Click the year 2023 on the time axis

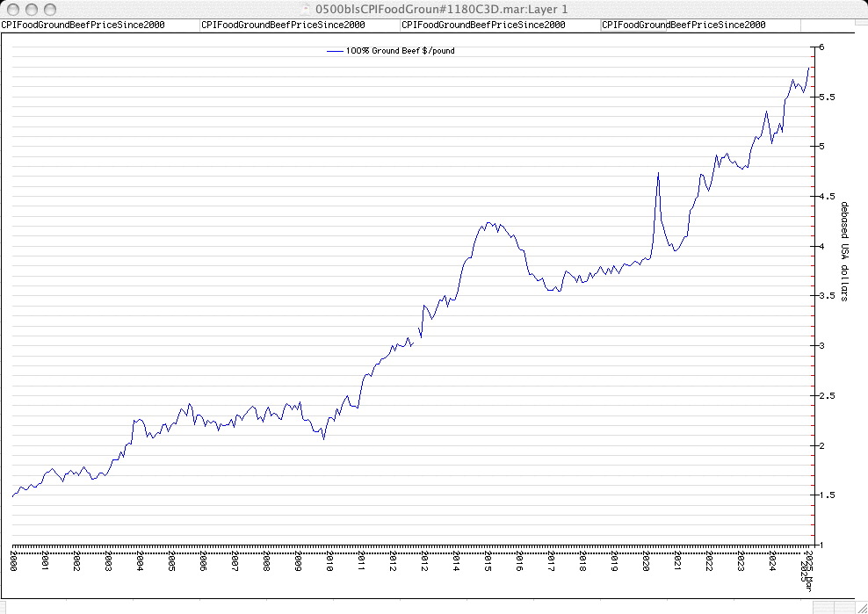click(740, 560)
